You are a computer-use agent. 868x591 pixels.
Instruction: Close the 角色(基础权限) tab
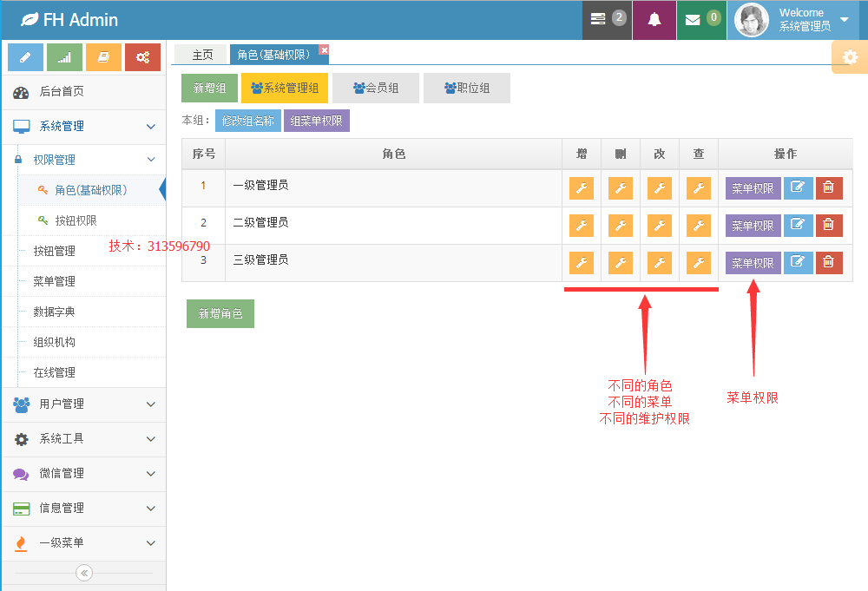point(324,49)
